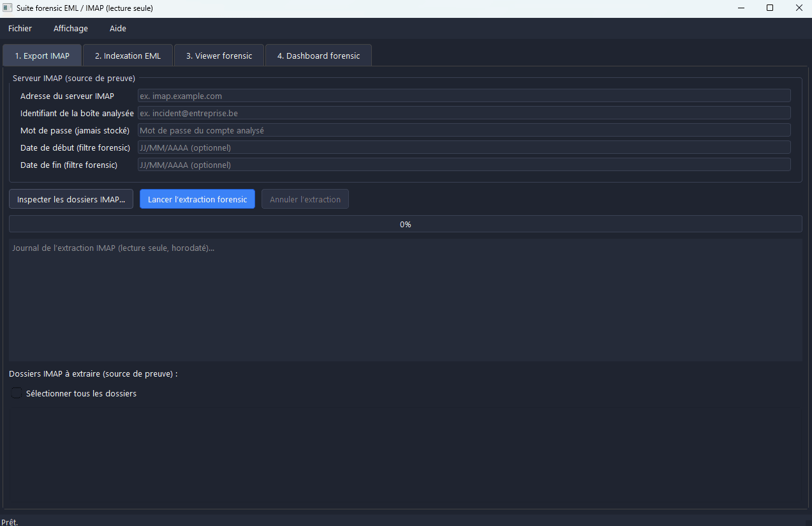Image resolution: width=812 pixels, height=526 pixels.
Task: Click the application icon in title bar
Action: pyautogui.click(x=8, y=8)
